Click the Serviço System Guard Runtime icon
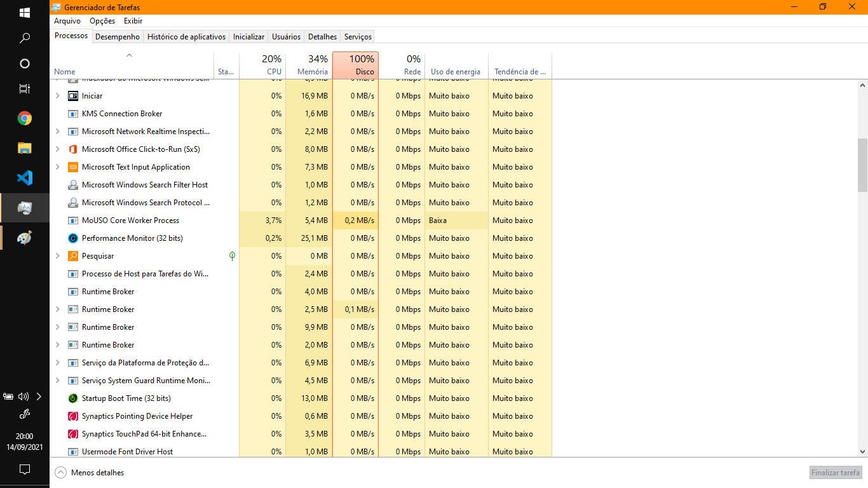868x488 pixels. (72, 381)
